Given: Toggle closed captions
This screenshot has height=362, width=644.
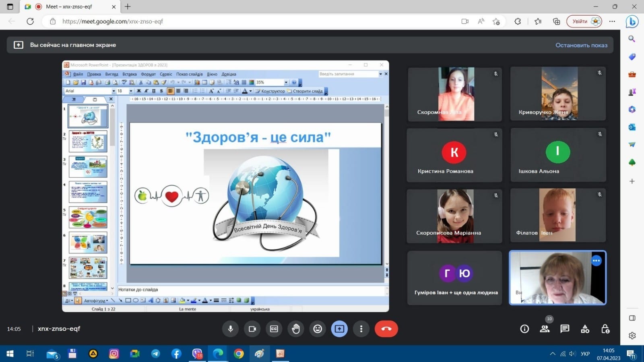Looking at the screenshot, I should click(274, 329).
